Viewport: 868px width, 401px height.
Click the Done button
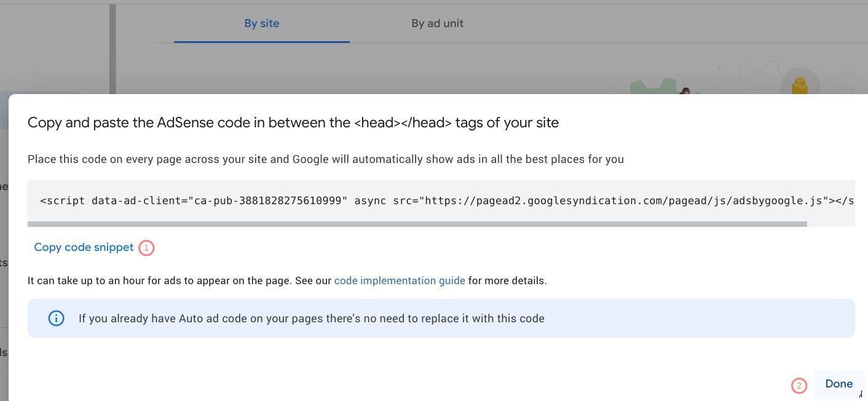(x=838, y=384)
